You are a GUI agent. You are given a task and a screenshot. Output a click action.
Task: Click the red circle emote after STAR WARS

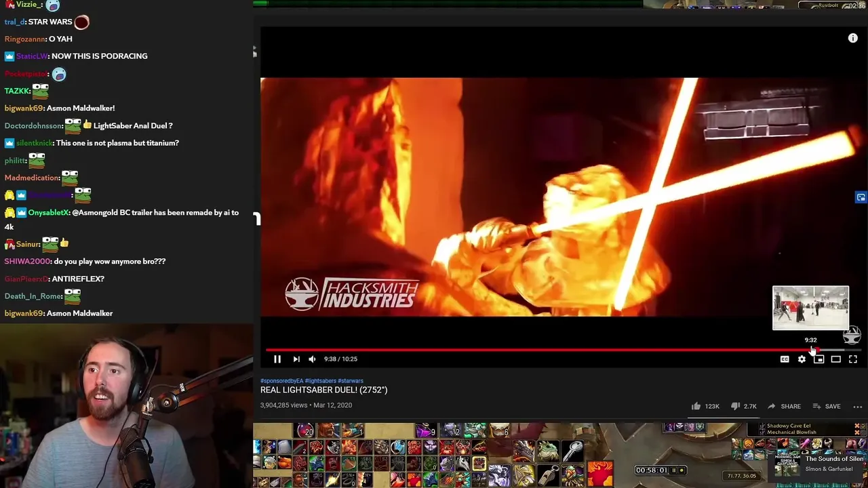pyautogui.click(x=81, y=22)
